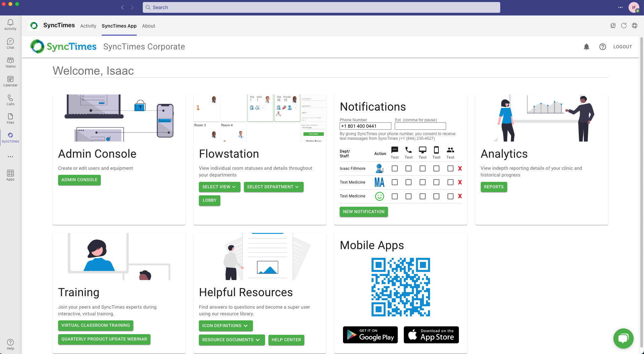
Task: Open help question mark icon
Action: coord(603,47)
